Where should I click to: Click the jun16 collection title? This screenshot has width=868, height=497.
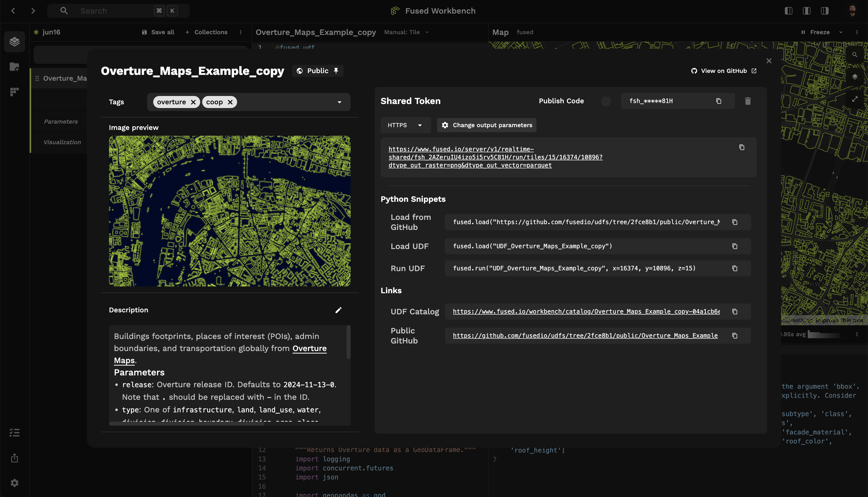pos(51,32)
